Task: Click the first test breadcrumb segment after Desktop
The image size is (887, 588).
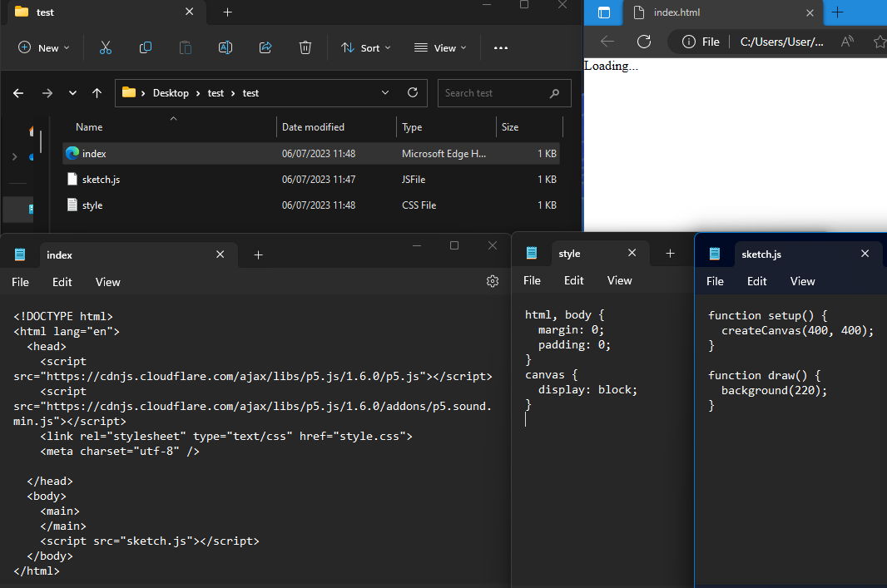Action: (x=216, y=93)
